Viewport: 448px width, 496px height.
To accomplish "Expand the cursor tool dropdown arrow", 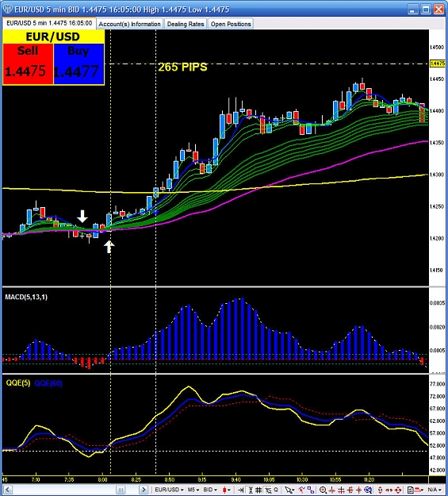I will (293, 490).
